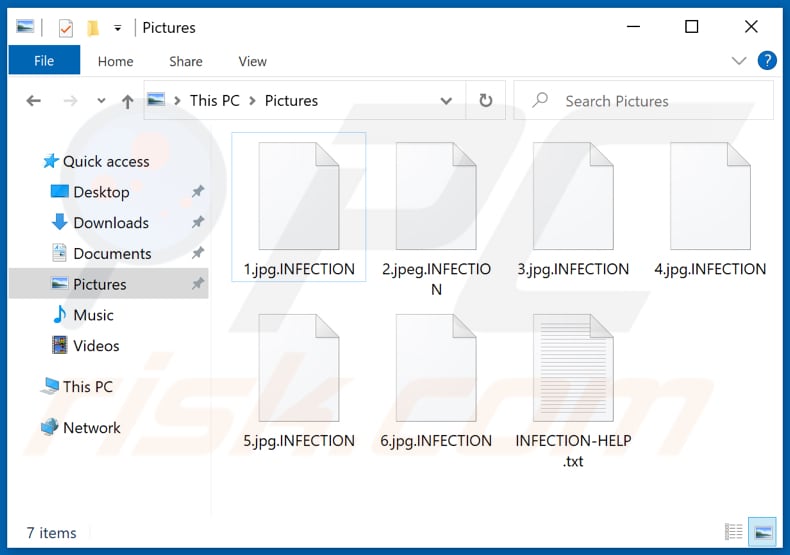The width and height of the screenshot is (790, 555).
Task: Open the Share ribbon tab
Action: tap(185, 61)
